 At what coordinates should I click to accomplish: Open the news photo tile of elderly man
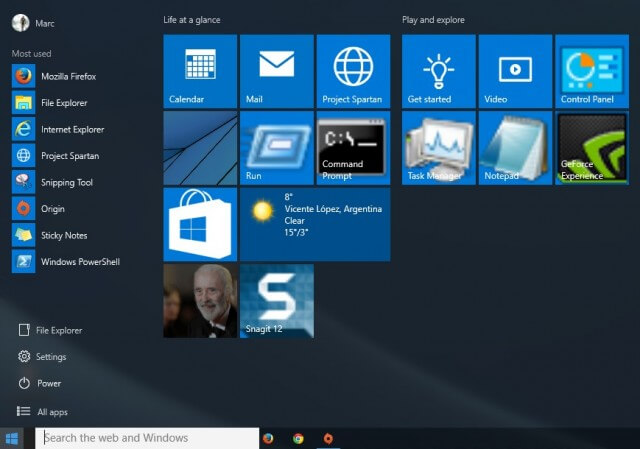[x=200, y=301]
